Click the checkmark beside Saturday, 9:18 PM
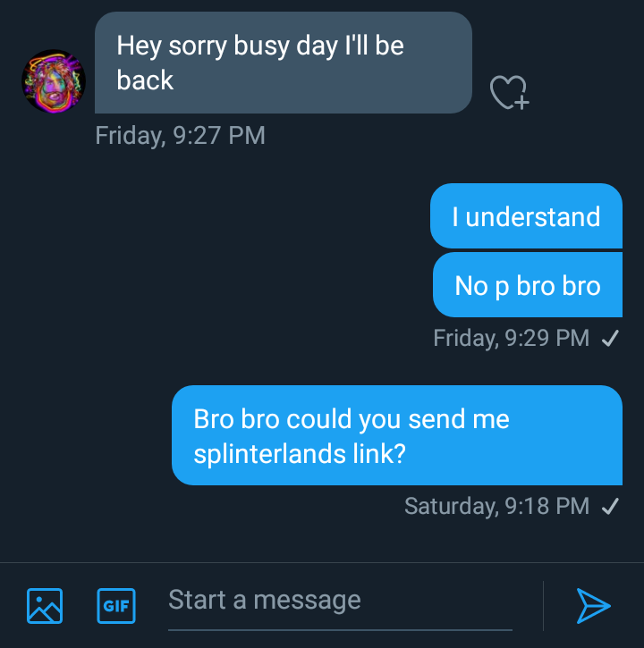Screen dimensions: 644x648 [x=611, y=507]
